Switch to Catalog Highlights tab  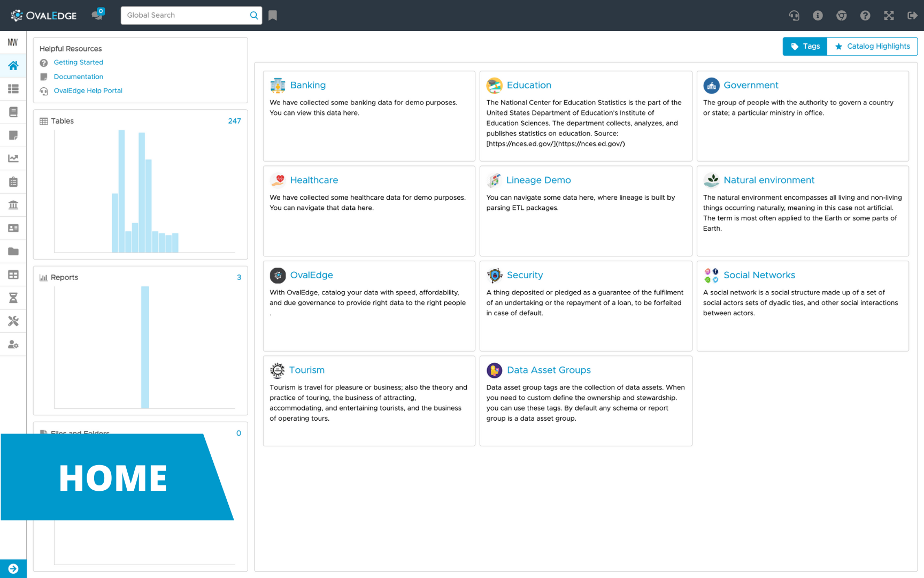click(872, 47)
